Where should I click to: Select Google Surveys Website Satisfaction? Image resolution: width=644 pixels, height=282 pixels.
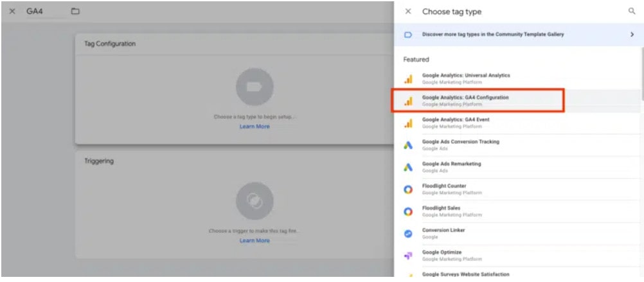(519, 274)
